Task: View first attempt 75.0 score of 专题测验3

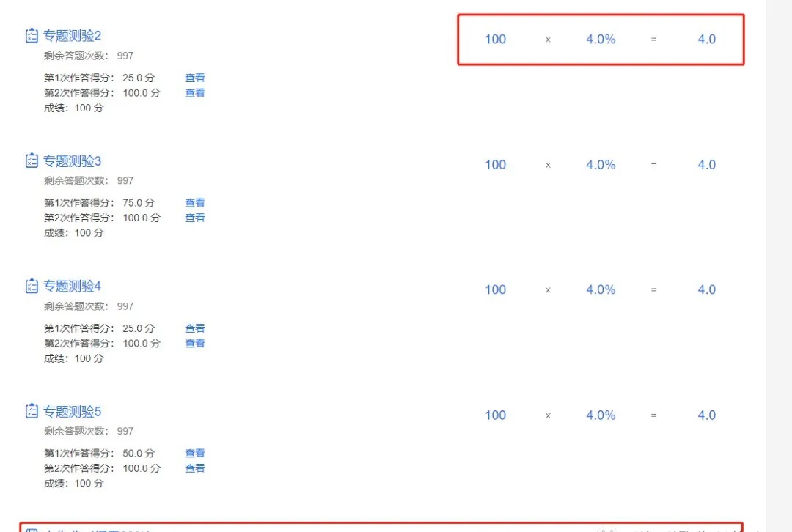Action: click(195, 202)
